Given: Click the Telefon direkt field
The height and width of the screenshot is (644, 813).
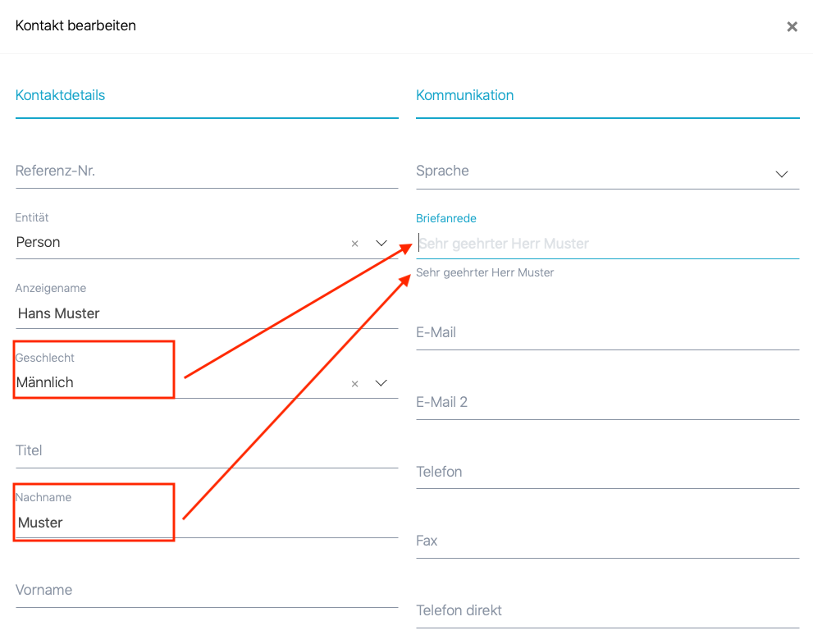Looking at the screenshot, I should (x=607, y=611).
